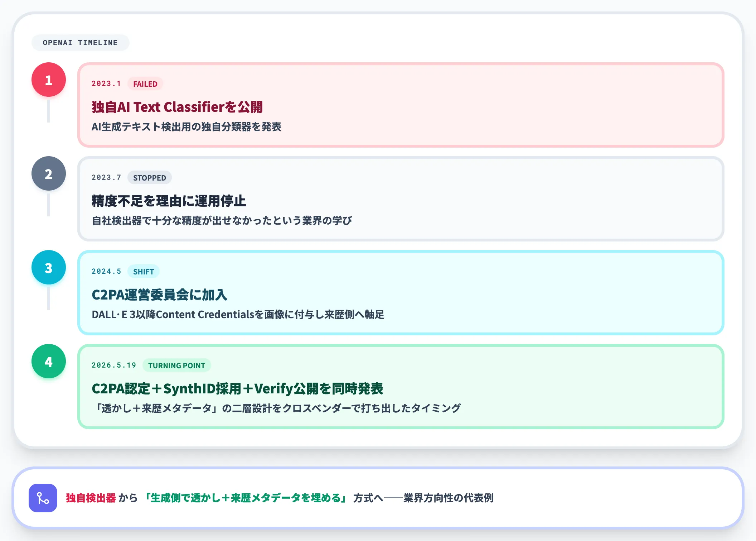Click the SHIFT status badge
The height and width of the screenshot is (541, 756).
[x=144, y=272]
